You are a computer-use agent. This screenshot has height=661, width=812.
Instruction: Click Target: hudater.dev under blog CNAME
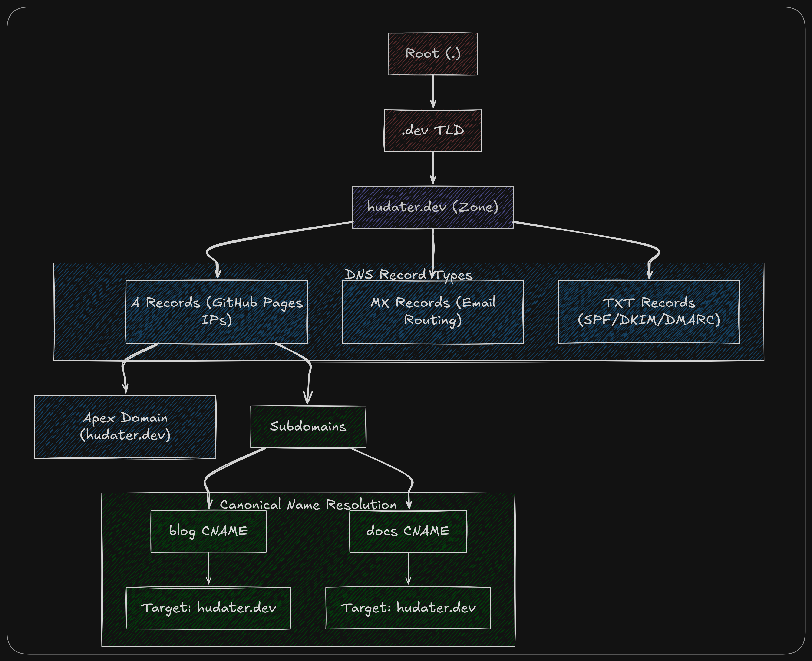tap(208, 608)
